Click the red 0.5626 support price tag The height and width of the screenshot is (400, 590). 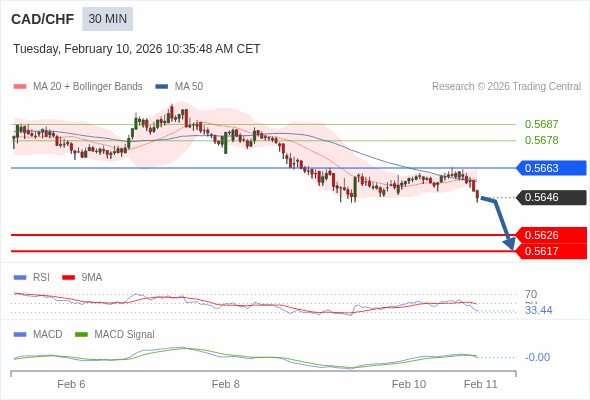coord(551,235)
